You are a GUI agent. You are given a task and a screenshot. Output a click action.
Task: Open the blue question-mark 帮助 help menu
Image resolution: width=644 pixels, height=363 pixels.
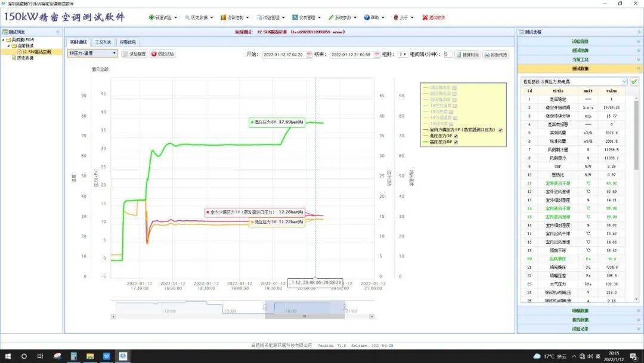tap(374, 18)
